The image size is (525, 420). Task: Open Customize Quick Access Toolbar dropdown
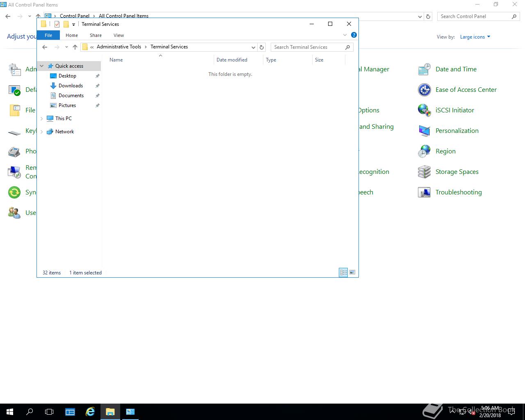[x=73, y=24]
